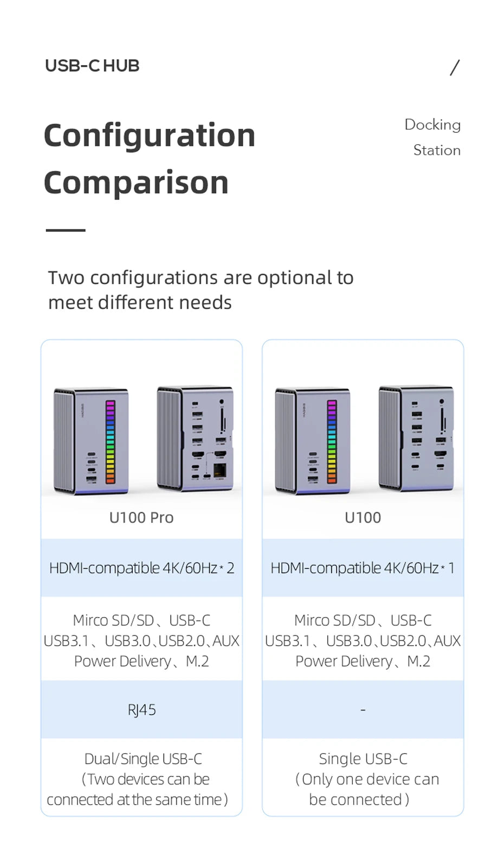Click the slash icon in the top-right corner
Viewport: 504px width, 847px height.
coord(455,68)
